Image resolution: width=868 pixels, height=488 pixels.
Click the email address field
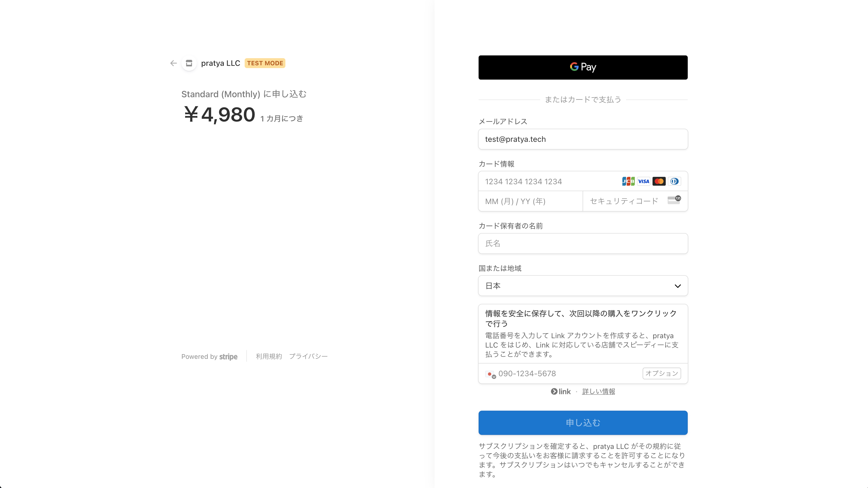coord(583,139)
